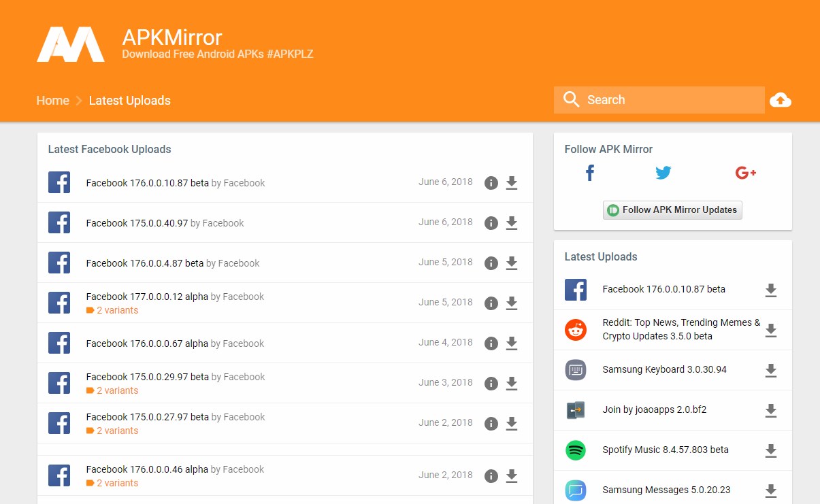
Task: Open Samsung Keyboard 3.0.30.94 link
Action: [x=665, y=369]
